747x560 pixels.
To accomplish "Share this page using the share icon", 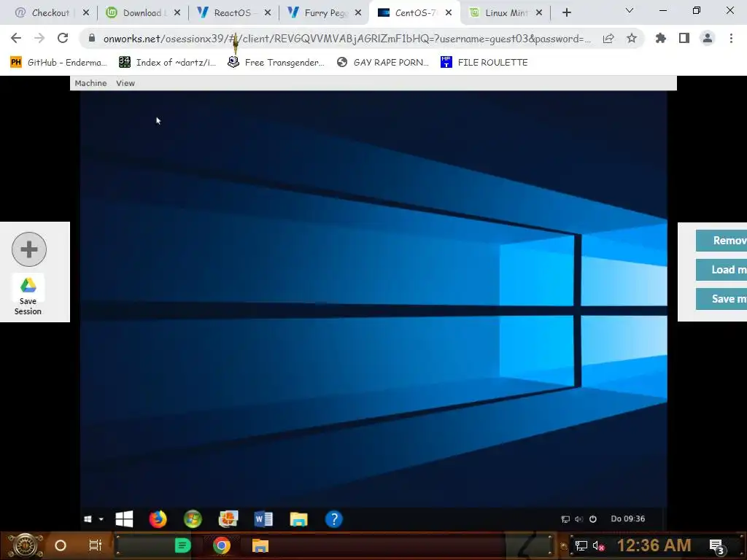I will pyautogui.click(x=608, y=39).
